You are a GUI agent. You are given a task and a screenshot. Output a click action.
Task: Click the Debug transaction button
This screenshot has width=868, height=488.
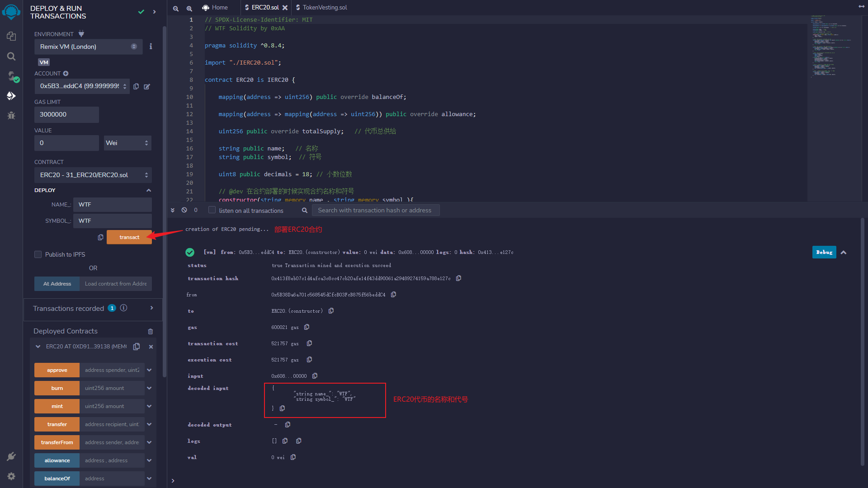pyautogui.click(x=824, y=252)
